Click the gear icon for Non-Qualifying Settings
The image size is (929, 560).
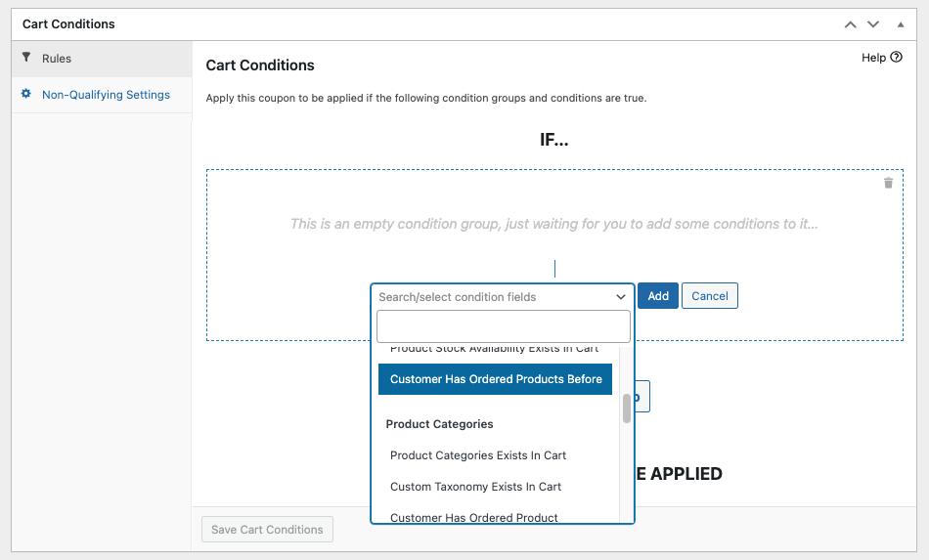[26, 95]
